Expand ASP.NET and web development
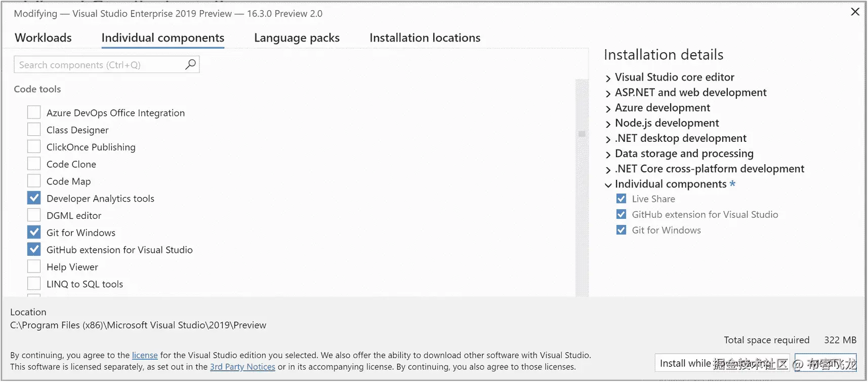The image size is (868, 382). [608, 93]
